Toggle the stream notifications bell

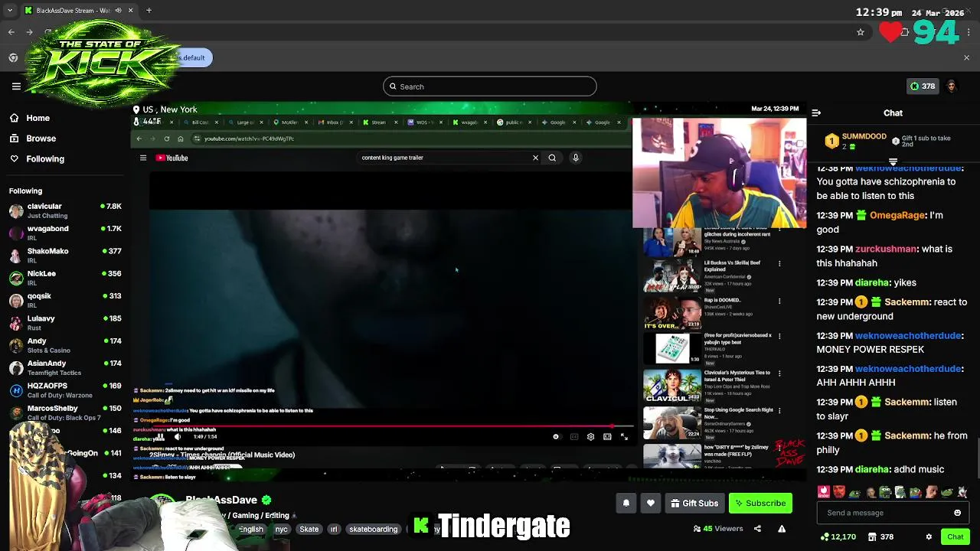coord(626,503)
